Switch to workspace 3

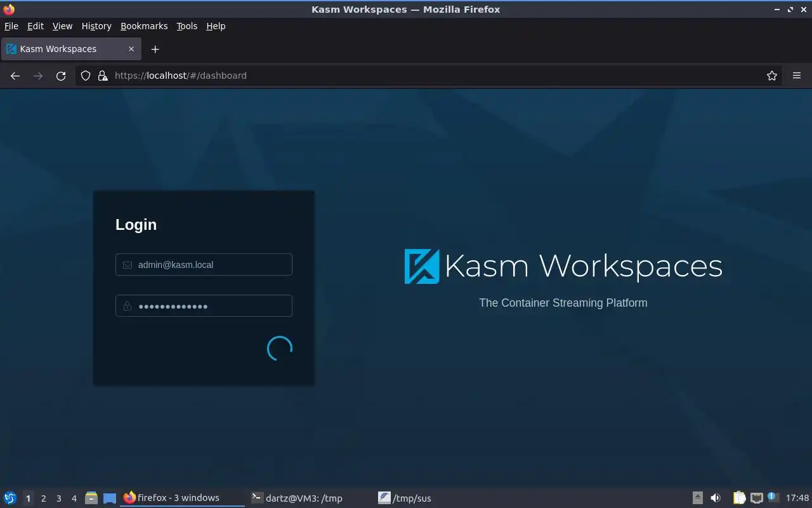click(x=58, y=498)
